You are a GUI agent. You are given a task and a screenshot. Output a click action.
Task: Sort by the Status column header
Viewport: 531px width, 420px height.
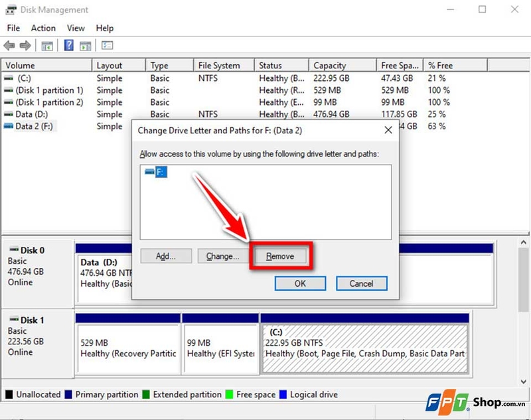pos(281,65)
